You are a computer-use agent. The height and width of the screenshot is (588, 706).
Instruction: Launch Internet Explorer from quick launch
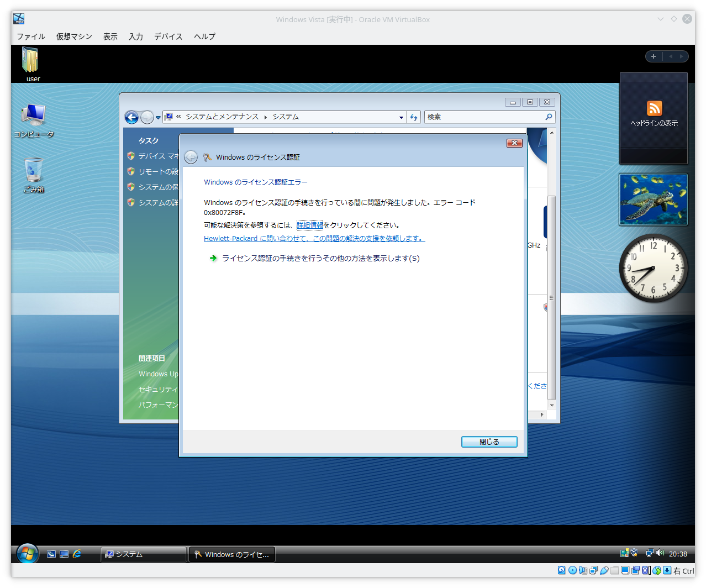[x=77, y=554]
